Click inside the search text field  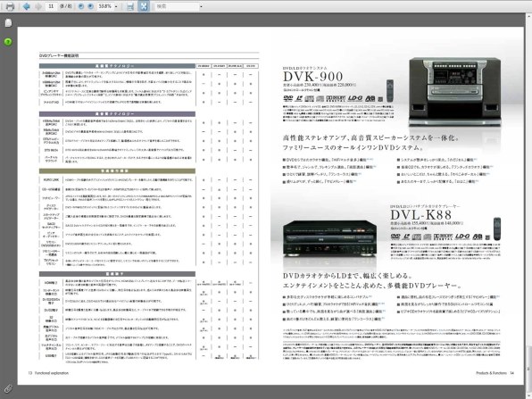177,6
